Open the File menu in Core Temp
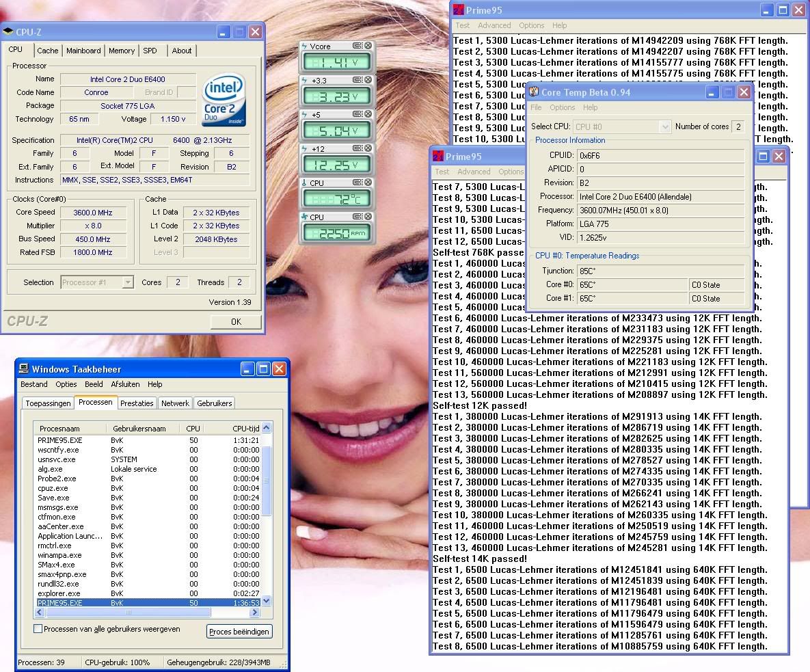The image size is (810, 672). tap(536, 107)
